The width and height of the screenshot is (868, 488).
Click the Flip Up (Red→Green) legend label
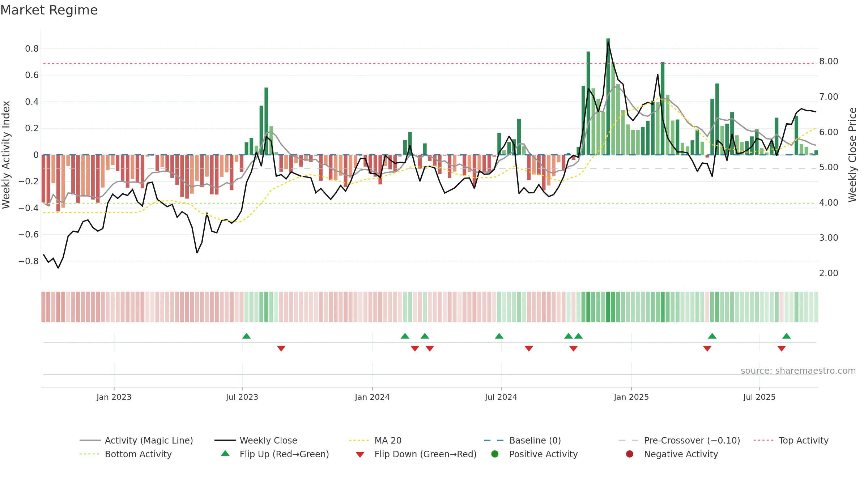(x=284, y=454)
